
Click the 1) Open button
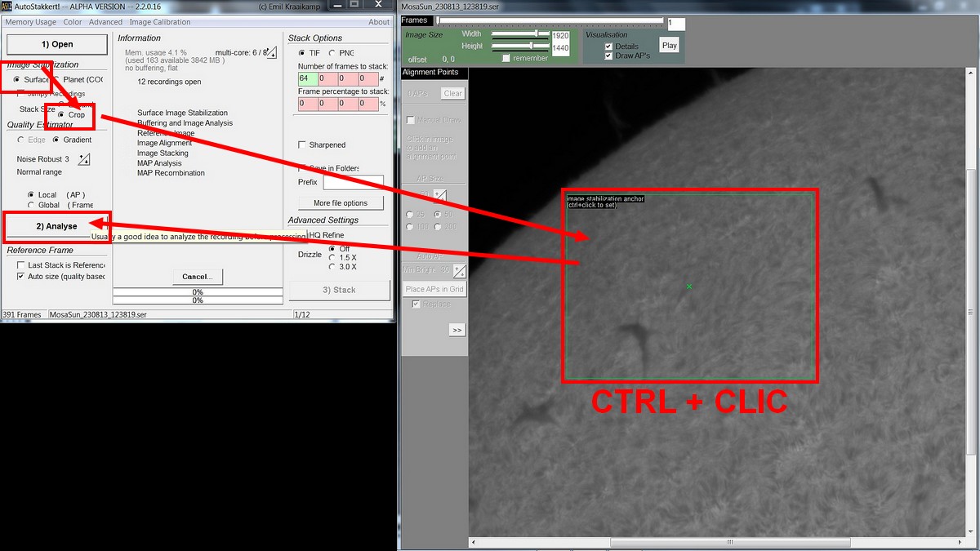point(57,44)
